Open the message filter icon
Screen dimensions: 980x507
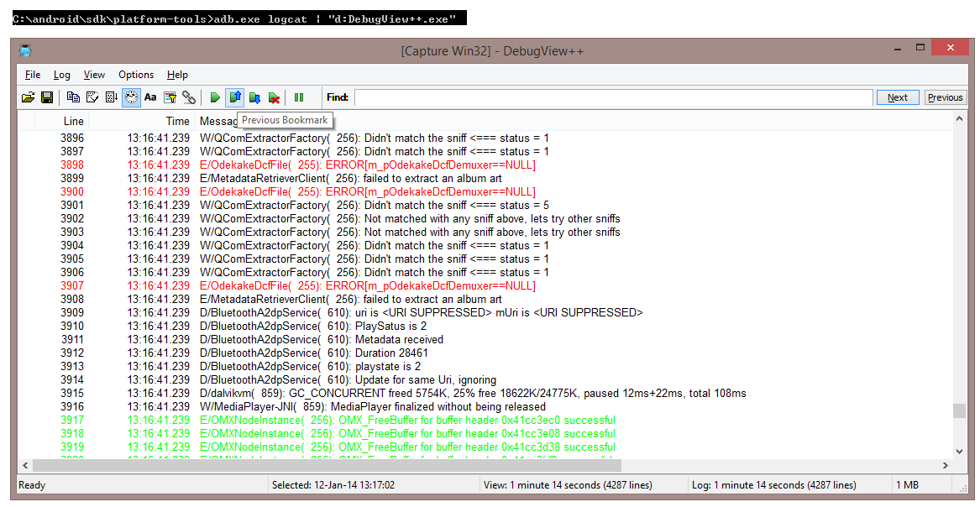(x=170, y=97)
